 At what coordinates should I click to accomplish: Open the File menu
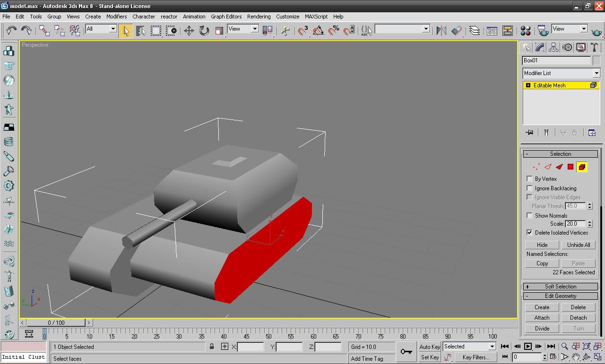click(x=7, y=17)
